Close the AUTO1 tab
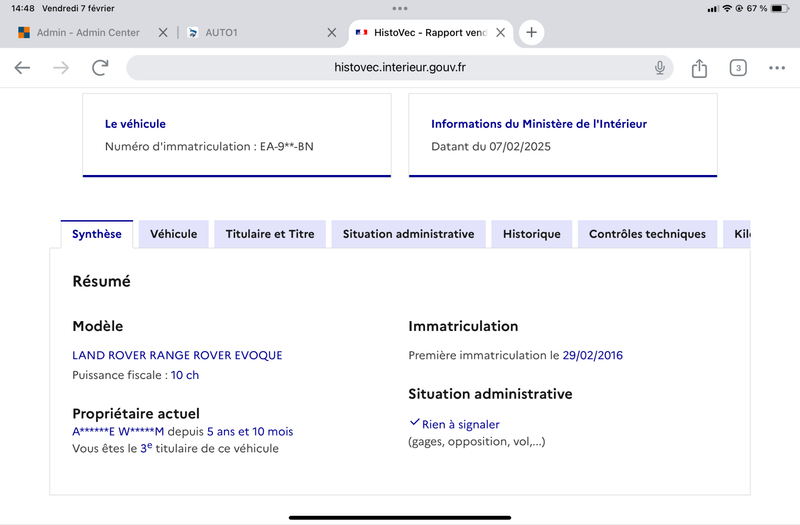Image resolution: width=800 pixels, height=525 pixels. point(332,33)
